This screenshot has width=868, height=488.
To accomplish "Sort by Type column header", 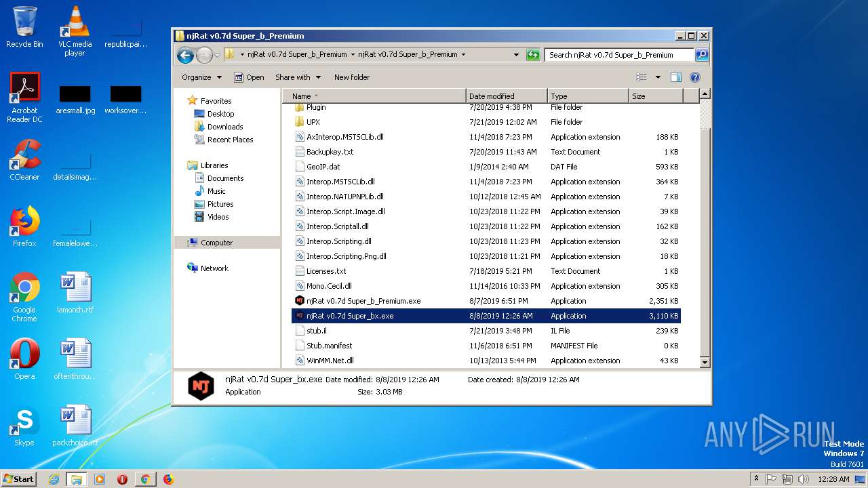I will click(x=588, y=96).
